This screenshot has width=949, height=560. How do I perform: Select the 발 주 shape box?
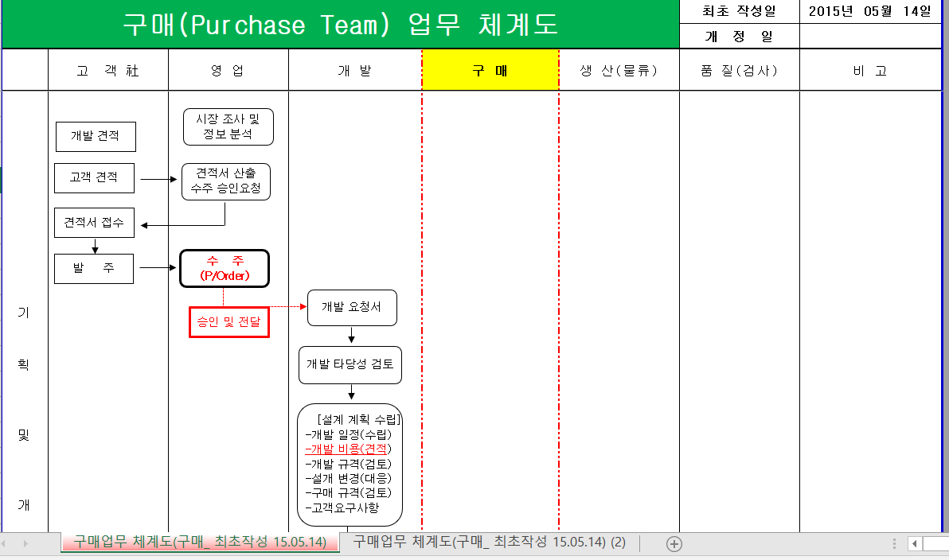point(94,269)
